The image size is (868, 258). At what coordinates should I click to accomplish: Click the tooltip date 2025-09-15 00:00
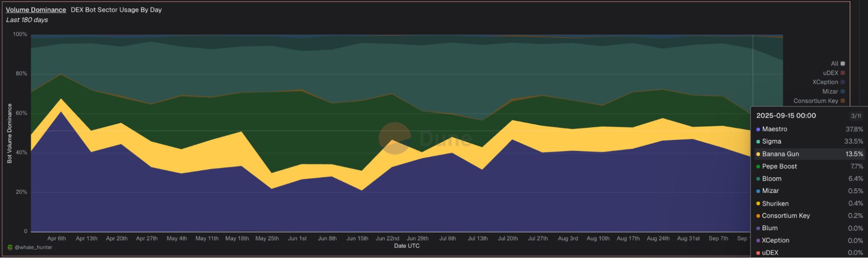[x=786, y=116]
